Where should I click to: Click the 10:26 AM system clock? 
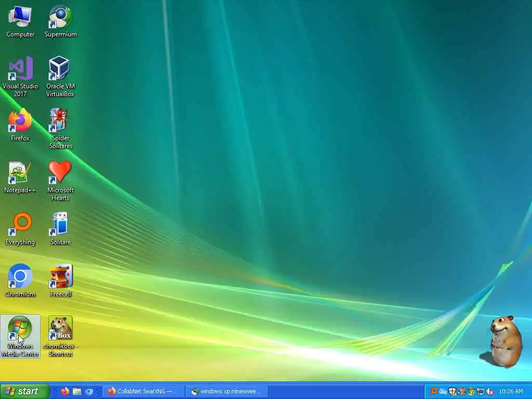pos(511,392)
